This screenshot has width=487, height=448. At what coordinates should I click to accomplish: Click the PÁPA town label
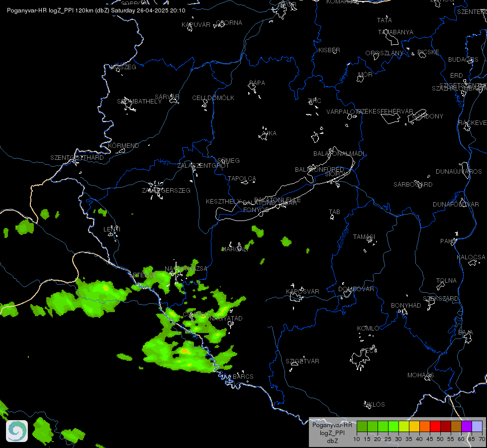pyautogui.click(x=257, y=83)
